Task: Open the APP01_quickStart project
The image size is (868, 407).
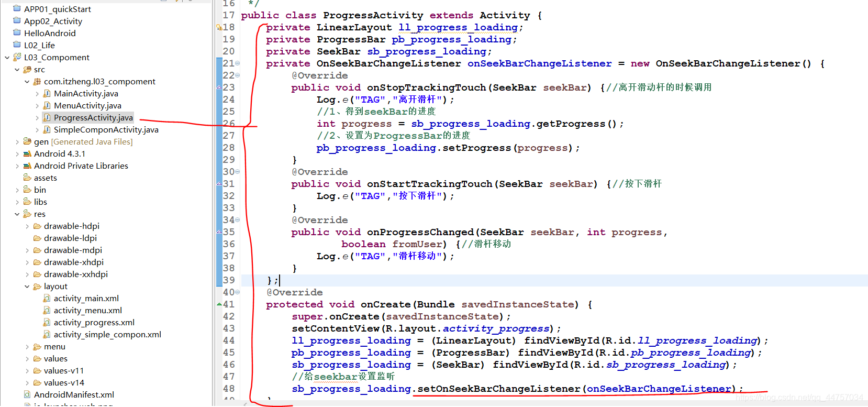Action: tap(58, 9)
